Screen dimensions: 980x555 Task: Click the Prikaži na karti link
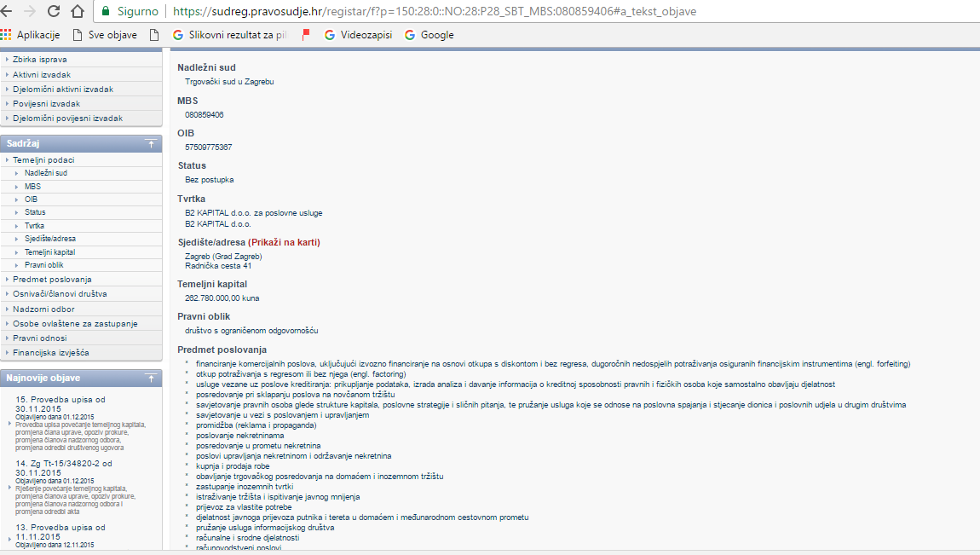(284, 242)
